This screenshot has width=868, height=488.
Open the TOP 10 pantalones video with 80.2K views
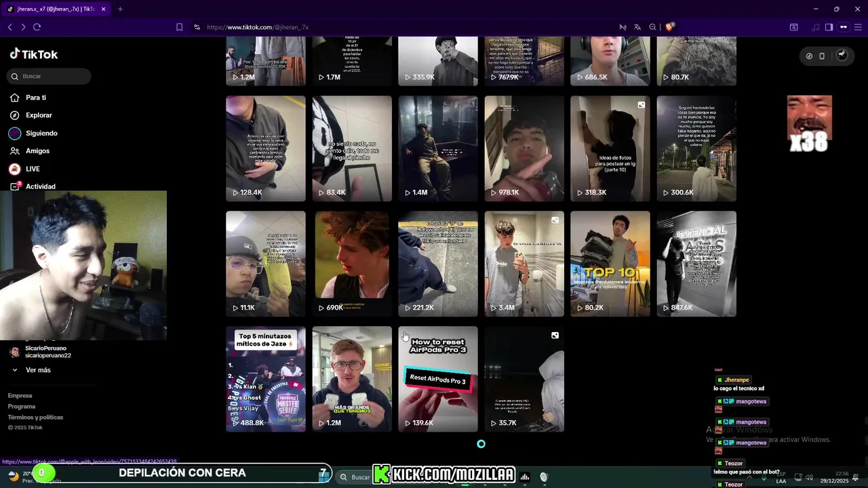pyautogui.click(x=610, y=264)
